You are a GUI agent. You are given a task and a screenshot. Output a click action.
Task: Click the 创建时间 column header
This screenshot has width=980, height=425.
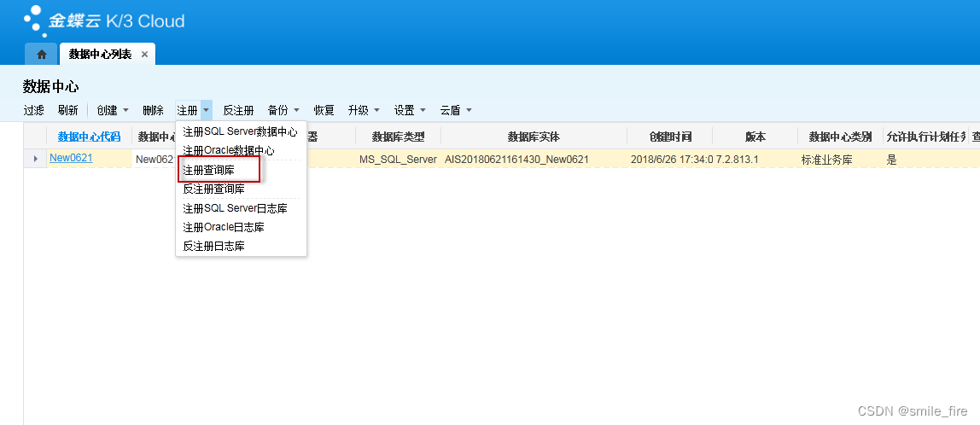[x=670, y=137]
